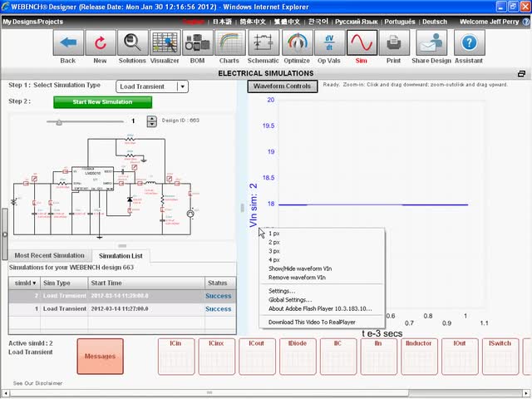Image resolution: width=532 pixels, height=399 pixels.
Task: Switch to Simulation List tab
Action: point(121,256)
